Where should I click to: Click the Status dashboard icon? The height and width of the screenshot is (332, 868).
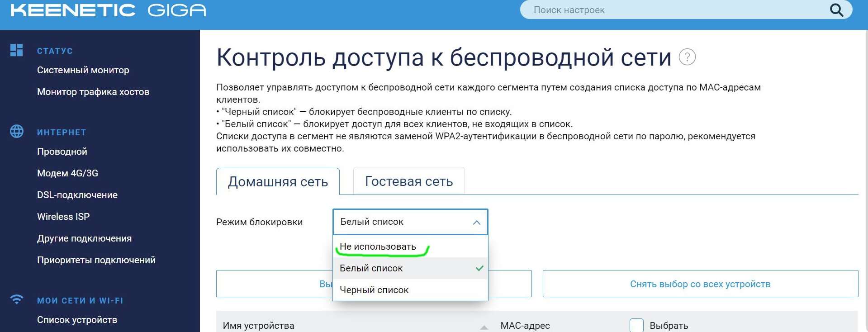(17, 50)
